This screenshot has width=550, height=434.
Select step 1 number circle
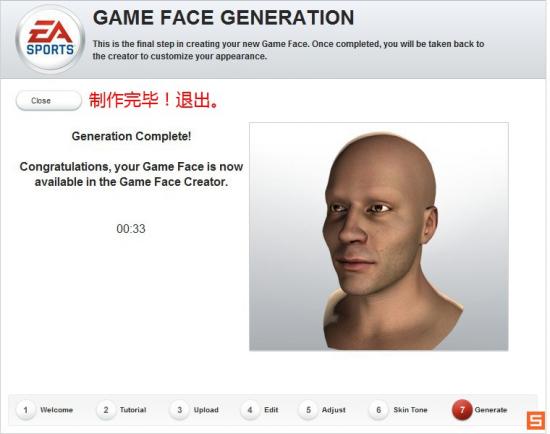pos(26,410)
